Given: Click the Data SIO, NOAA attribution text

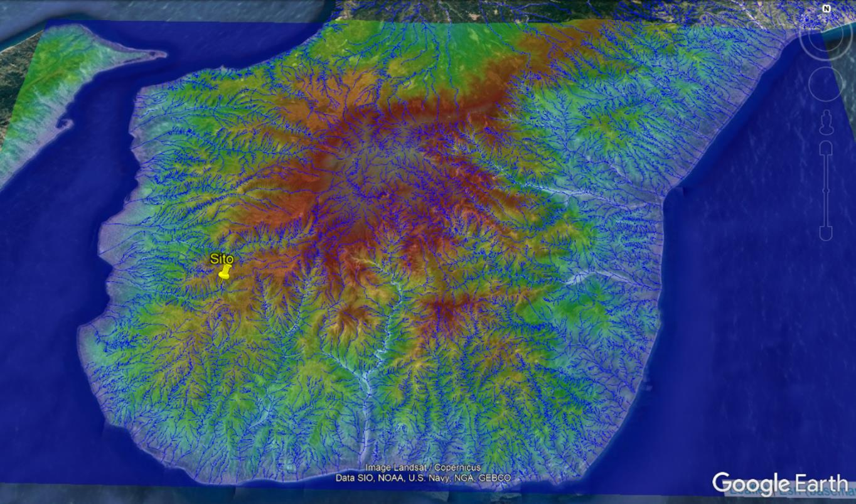Looking at the screenshot, I should coord(423,478).
